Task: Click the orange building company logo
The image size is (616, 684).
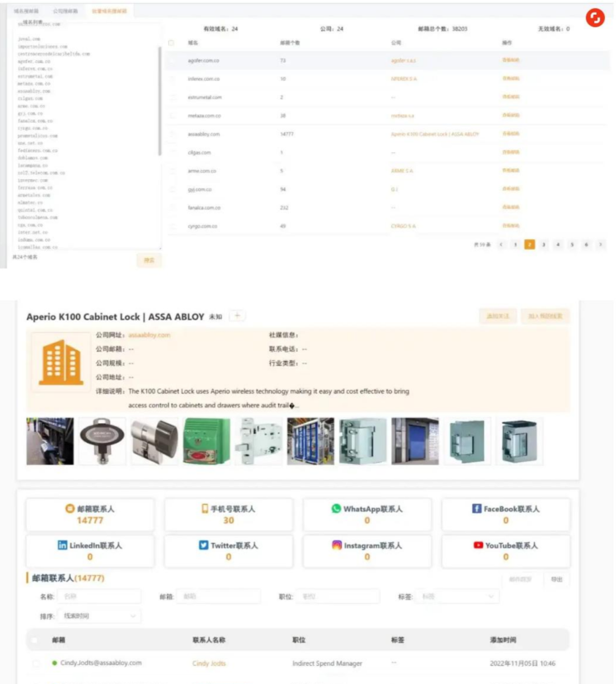Action: 60,362
